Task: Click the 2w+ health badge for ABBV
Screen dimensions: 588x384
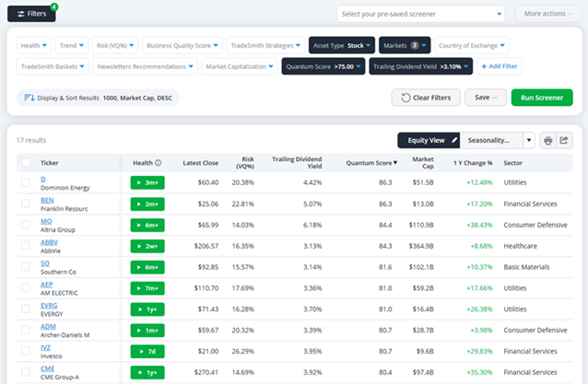Action: (147, 246)
